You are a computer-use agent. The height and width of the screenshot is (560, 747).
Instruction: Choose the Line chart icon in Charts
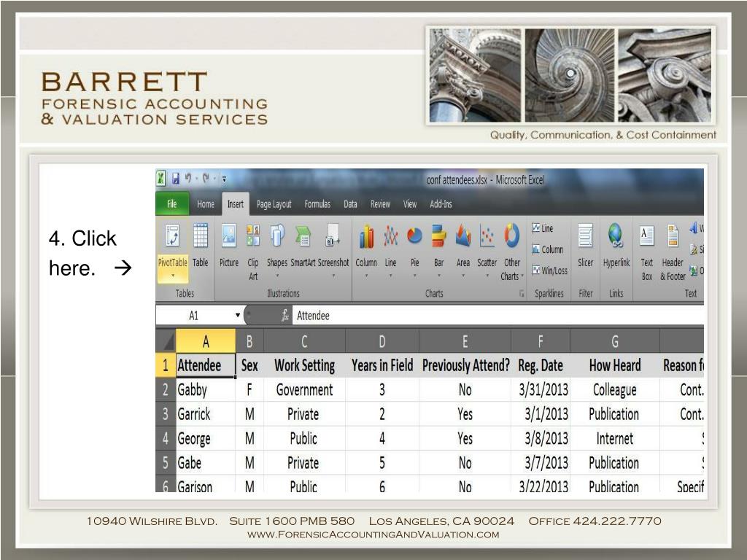click(x=391, y=236)
